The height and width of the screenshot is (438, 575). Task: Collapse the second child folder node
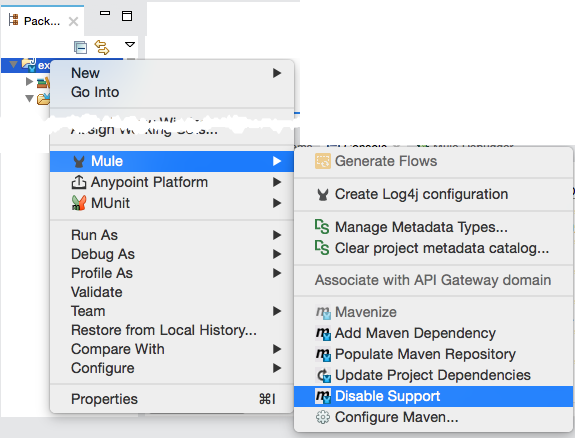tap(30, 98)
